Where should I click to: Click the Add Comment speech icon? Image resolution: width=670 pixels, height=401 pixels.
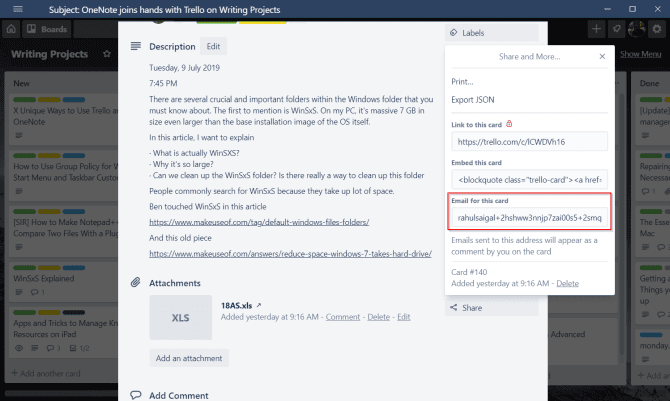135,395
